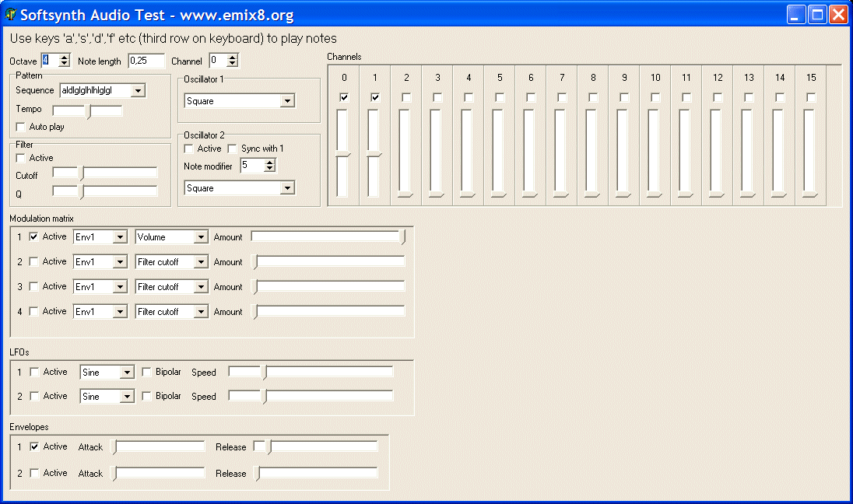Click LFO 1 Speed slider
Screen dimensions: 853x504
pyautogui.click(x=311, y=373)
